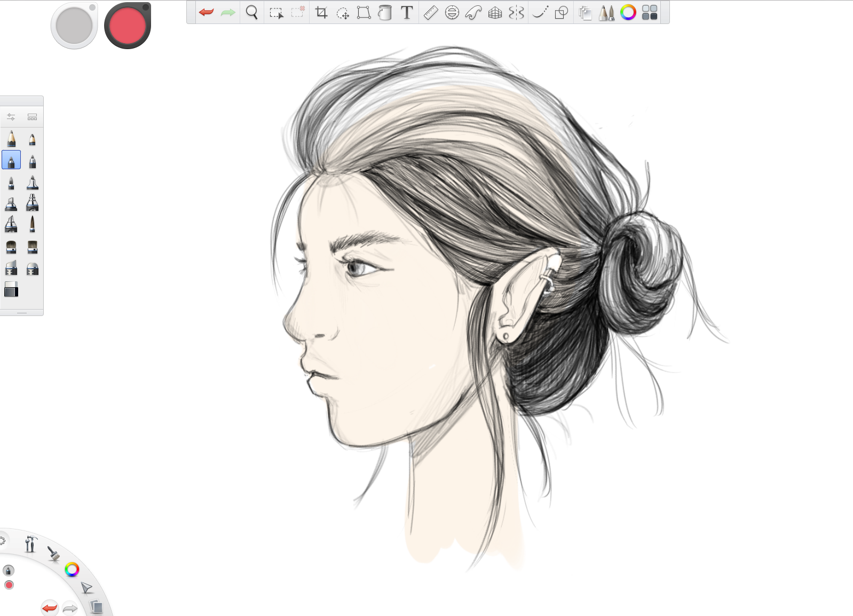This screenshot has width=853, height=616.
Task: Show the Layer Editor from top toolbar
Action: (x=585, y=12)
